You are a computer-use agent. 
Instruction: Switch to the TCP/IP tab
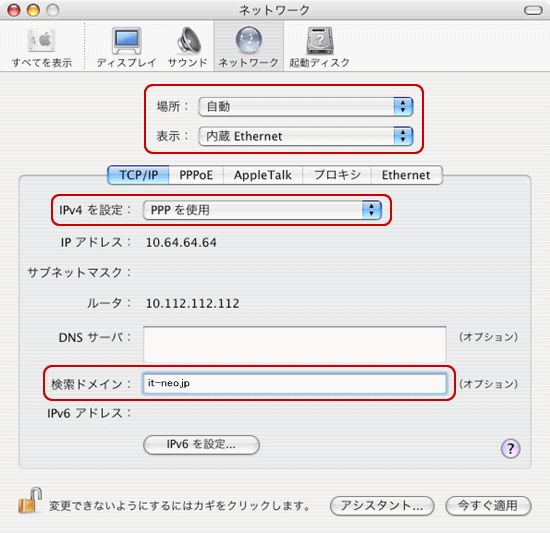point(139,175)
